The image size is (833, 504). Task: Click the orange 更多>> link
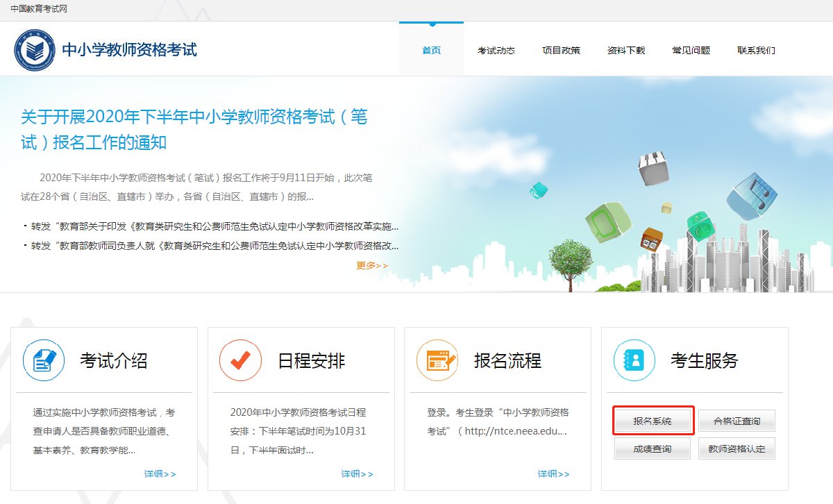[372, 265]
